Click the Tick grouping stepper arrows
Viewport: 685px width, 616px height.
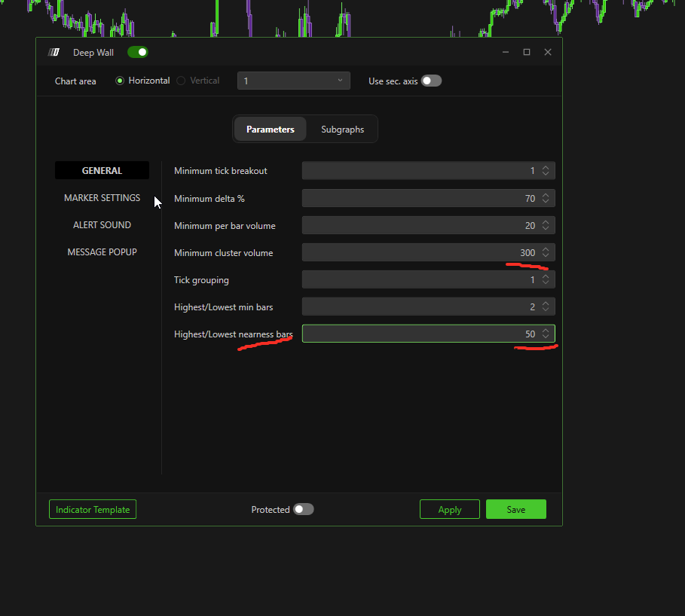pyautogui.click(x=546, y=279)
